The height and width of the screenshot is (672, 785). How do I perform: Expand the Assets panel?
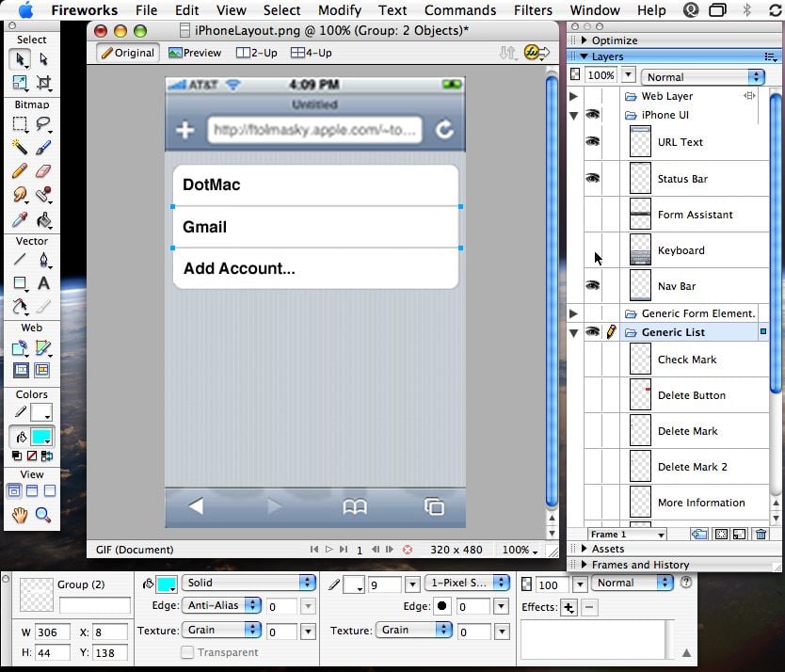tap(585, 549)
